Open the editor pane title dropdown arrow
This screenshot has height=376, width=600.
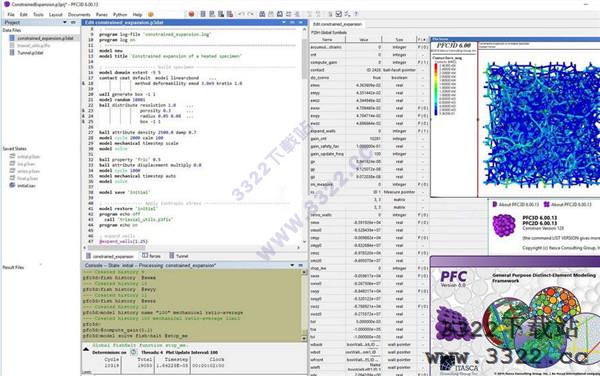tap(284, 23)
